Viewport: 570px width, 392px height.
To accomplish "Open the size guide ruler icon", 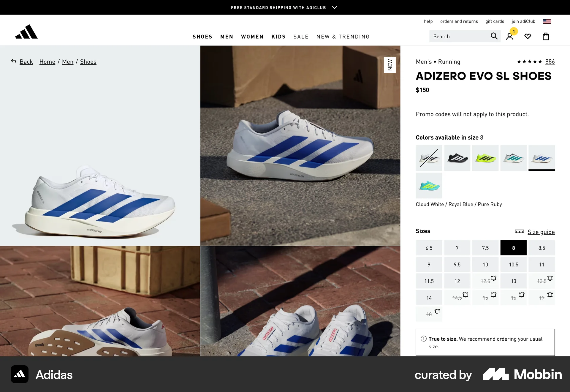I will point(519,232).
